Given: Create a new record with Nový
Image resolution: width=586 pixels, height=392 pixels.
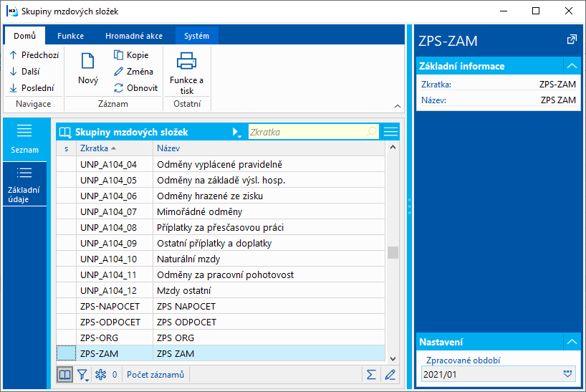Looking at the screenshot, I should pos(88,69).
